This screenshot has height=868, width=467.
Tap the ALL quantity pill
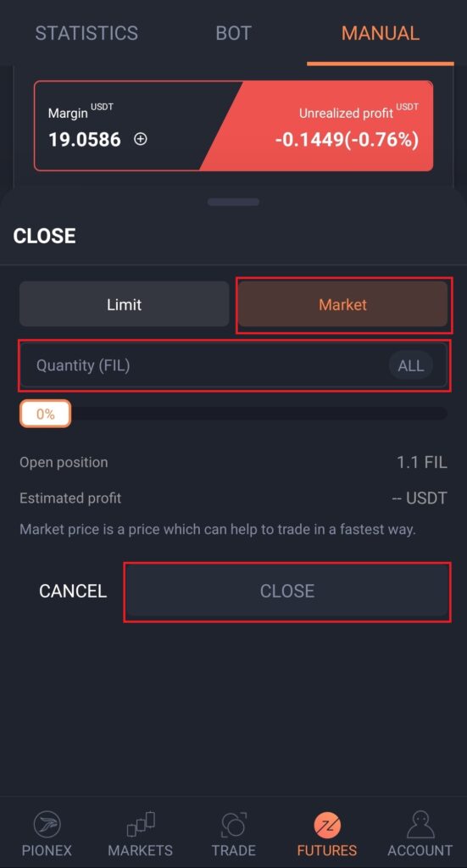pyautogui.click(x=410, y=365)
